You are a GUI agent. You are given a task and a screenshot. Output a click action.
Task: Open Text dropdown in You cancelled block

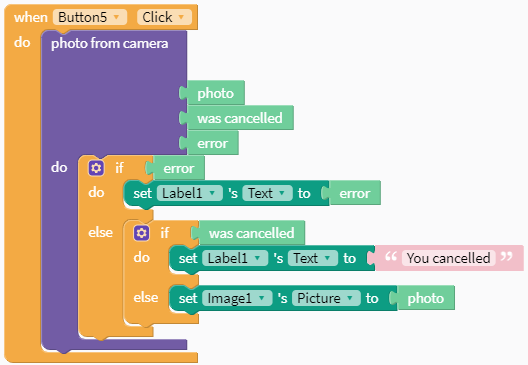point(312,258)
